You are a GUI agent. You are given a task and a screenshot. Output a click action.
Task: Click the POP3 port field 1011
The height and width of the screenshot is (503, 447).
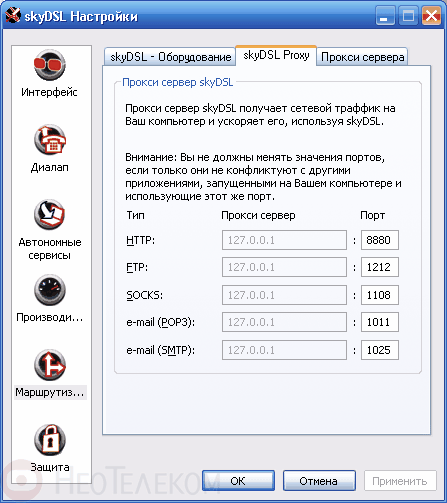click(380, 322)
